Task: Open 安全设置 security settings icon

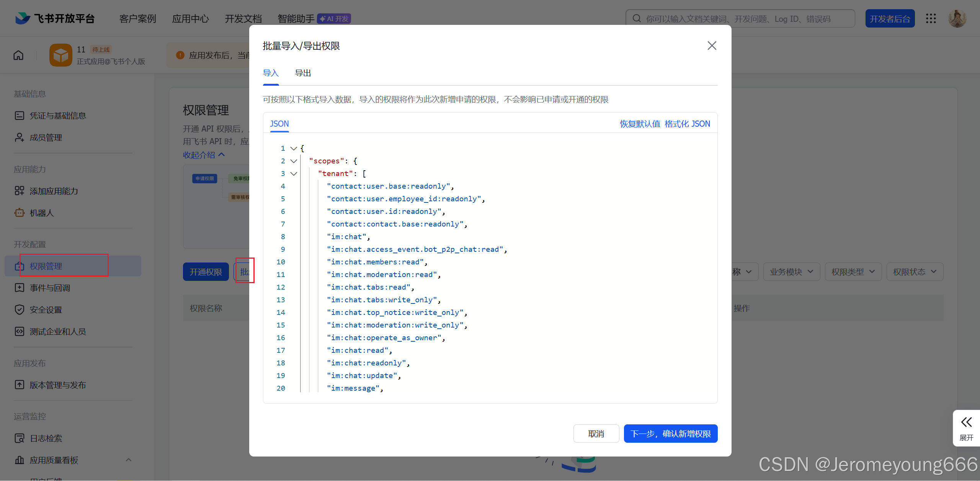Action: pos(20,309)
